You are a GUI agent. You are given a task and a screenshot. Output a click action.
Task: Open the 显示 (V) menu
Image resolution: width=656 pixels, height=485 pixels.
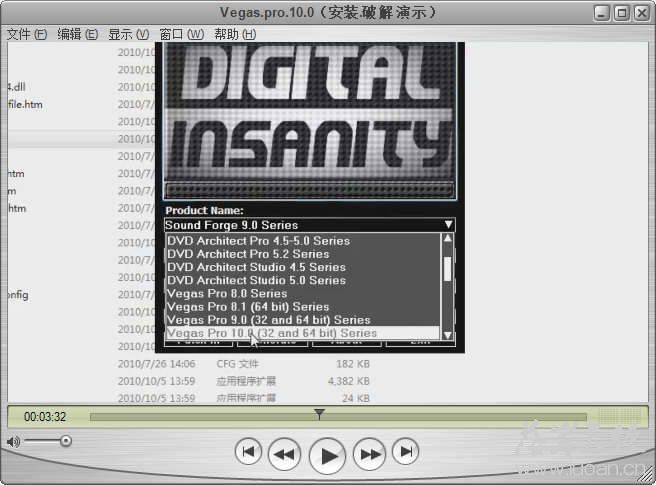(x=128, y=34)
